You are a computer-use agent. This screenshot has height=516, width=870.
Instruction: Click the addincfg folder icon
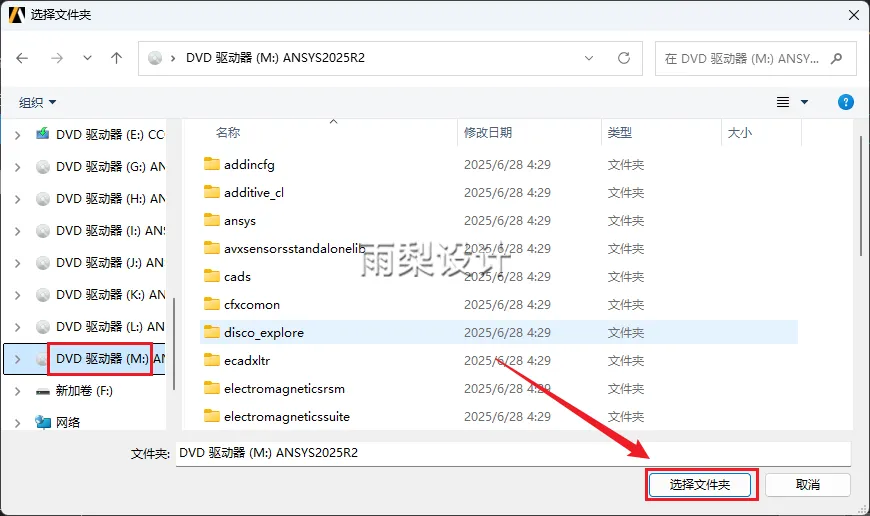pyautogui.click(x=211, y=164)
